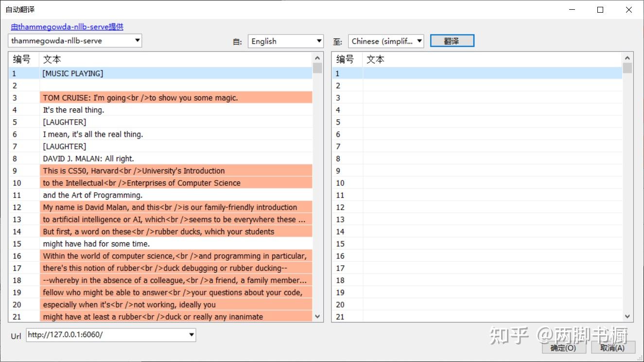644x362 pixels.
Task: Click the left list scroll-up arrow
Action: coord(318,57)
